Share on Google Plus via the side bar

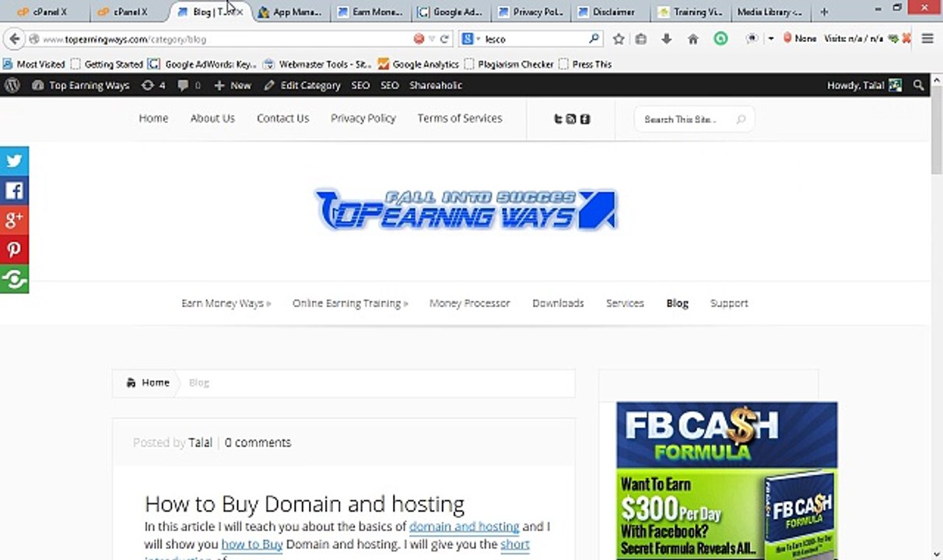point(14,220)
